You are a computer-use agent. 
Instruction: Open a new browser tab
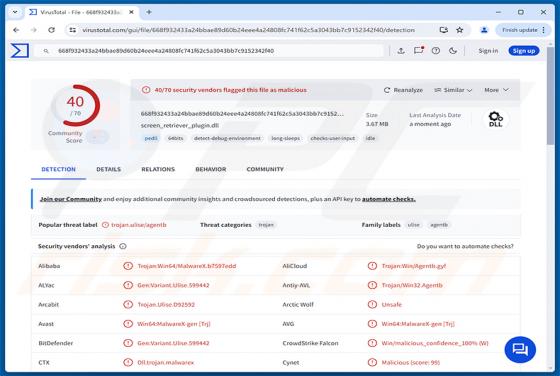[x=149, y=12]
